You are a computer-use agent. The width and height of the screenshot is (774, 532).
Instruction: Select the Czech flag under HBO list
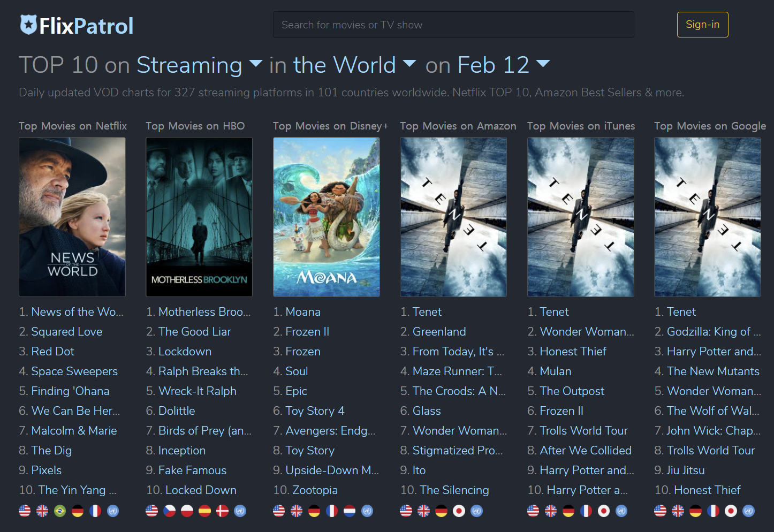coord(169,511)
